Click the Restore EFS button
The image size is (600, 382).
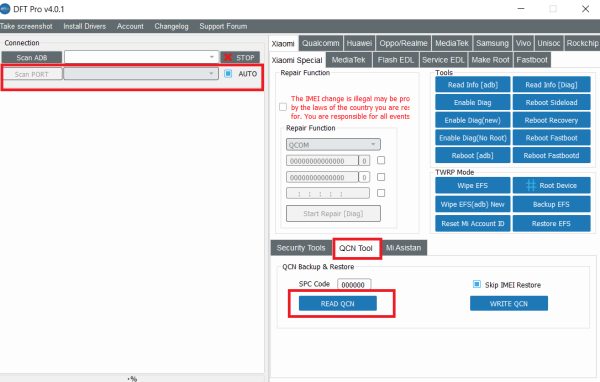tap(551, 224)
